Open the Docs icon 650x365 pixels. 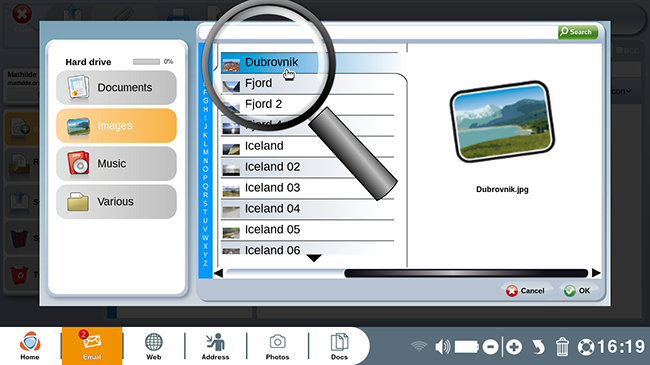(339, 346)
